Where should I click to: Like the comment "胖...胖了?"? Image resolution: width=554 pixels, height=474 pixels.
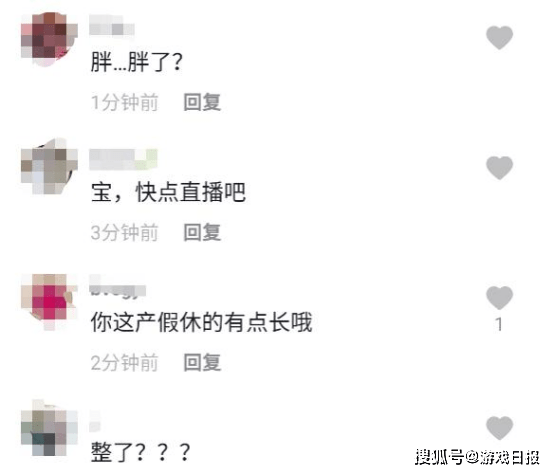(x=499, y=37)
